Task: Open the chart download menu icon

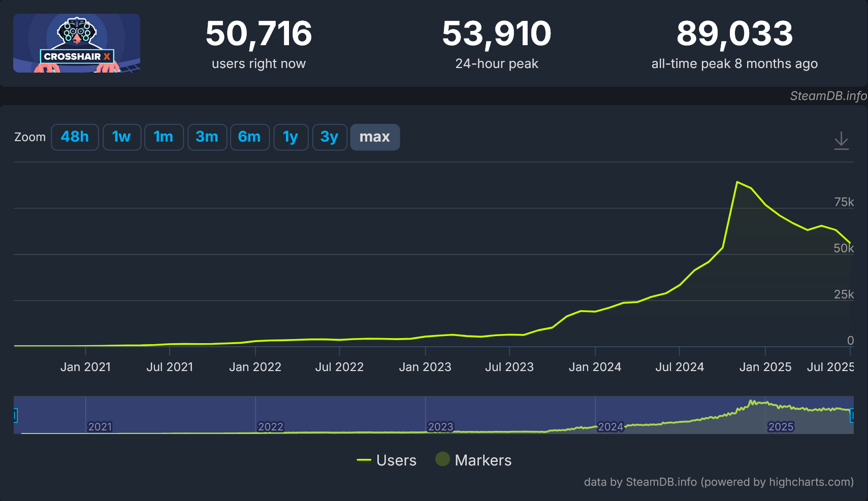Action: pos(841,141)
